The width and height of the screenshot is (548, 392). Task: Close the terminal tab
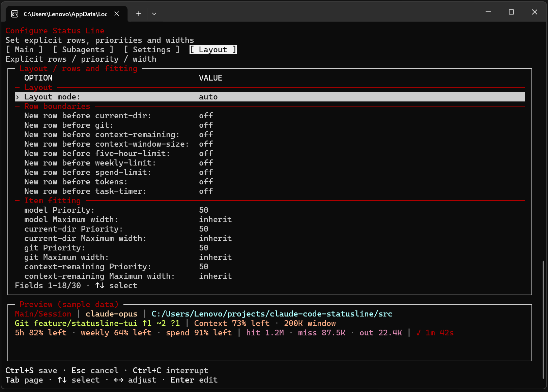[x=117, y=14]
